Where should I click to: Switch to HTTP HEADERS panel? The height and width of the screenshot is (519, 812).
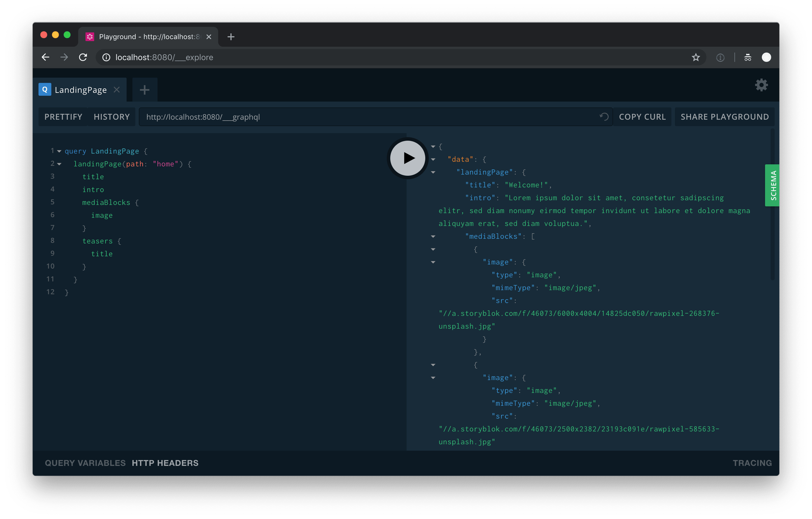[x=165, y=463]
